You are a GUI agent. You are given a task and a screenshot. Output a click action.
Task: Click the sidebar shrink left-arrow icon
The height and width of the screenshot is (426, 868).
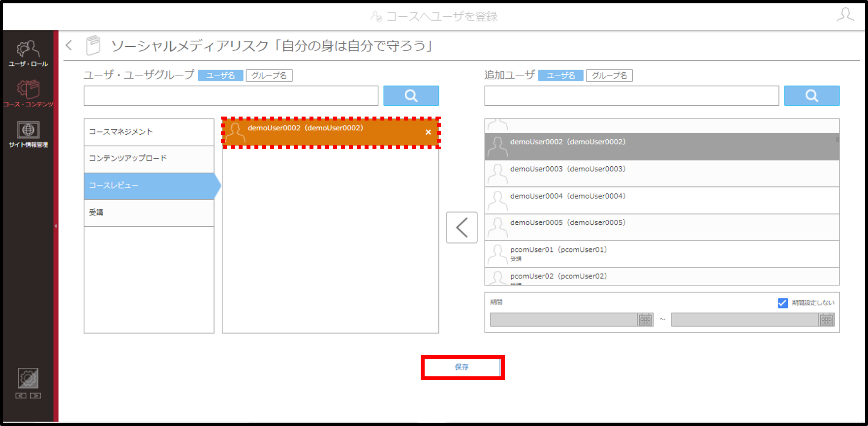21,396
